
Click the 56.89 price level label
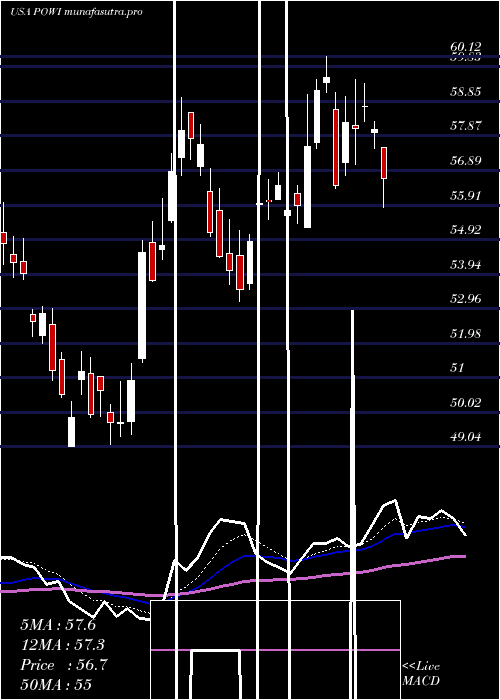coord(466,161)
